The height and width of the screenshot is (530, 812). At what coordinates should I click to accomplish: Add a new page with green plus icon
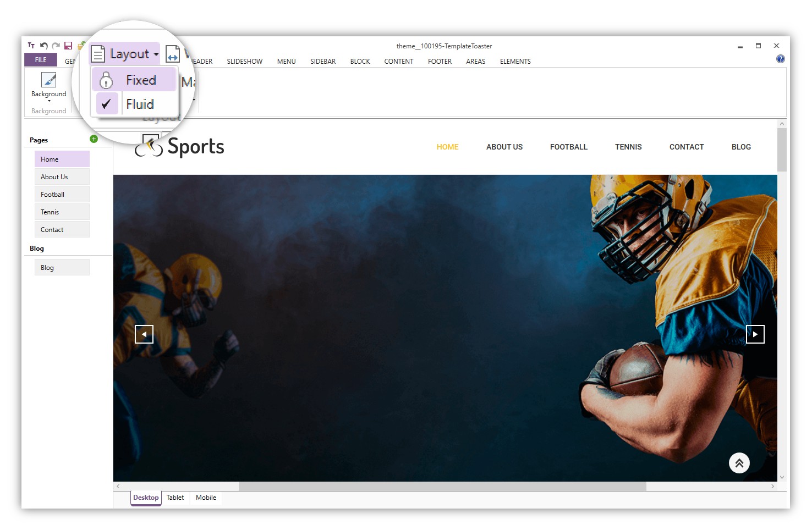point(94,139)
